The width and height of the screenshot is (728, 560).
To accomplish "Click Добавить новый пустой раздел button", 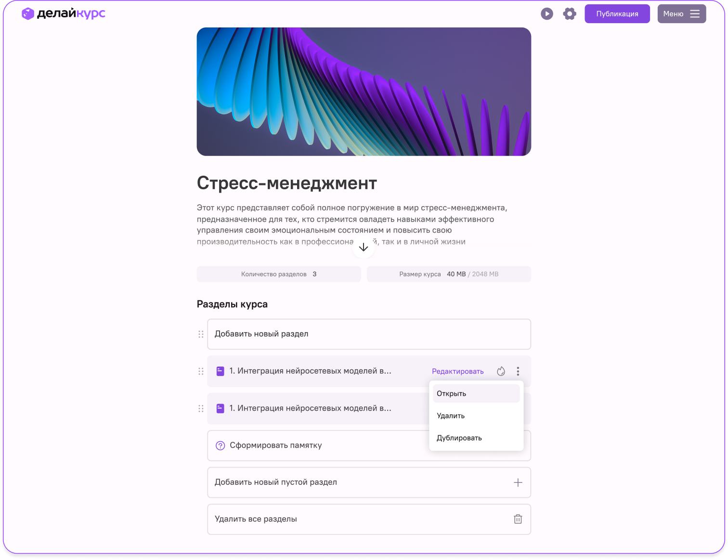I will click(x=369, y=482).
